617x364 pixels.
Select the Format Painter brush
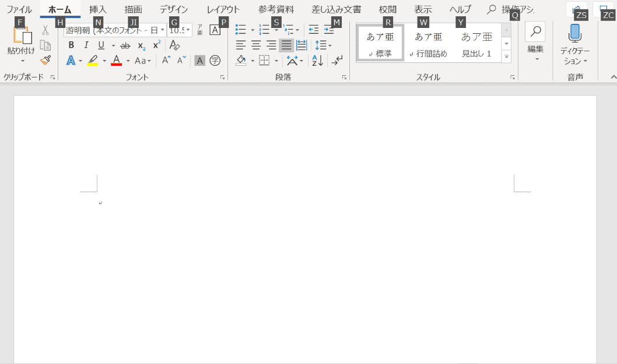[45, 60]
